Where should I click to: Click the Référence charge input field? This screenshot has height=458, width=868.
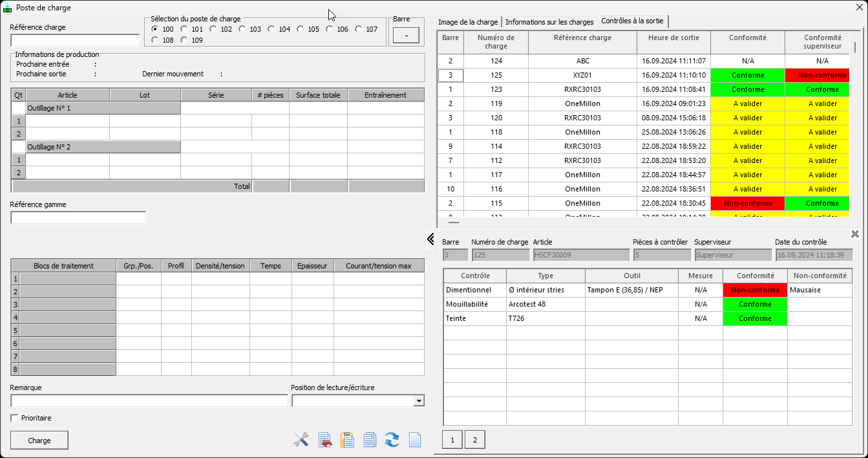point(74,41)
